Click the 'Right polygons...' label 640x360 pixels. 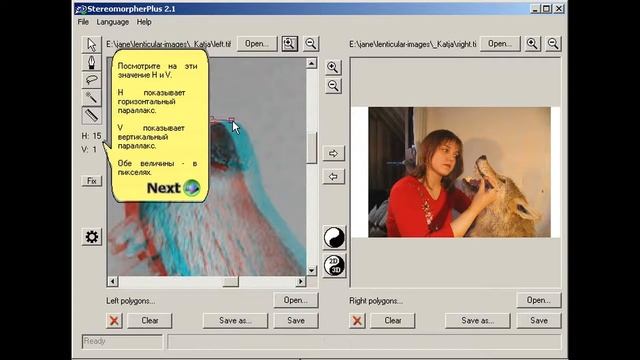pos(376,301)
